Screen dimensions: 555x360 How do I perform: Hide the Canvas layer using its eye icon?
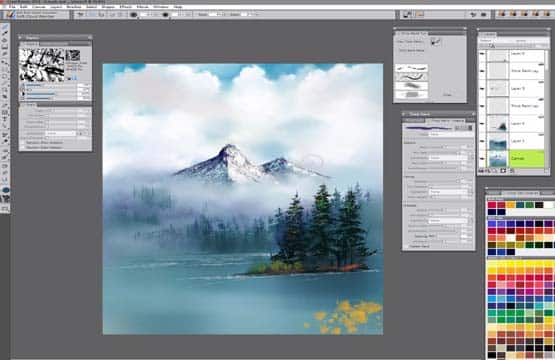482,159
